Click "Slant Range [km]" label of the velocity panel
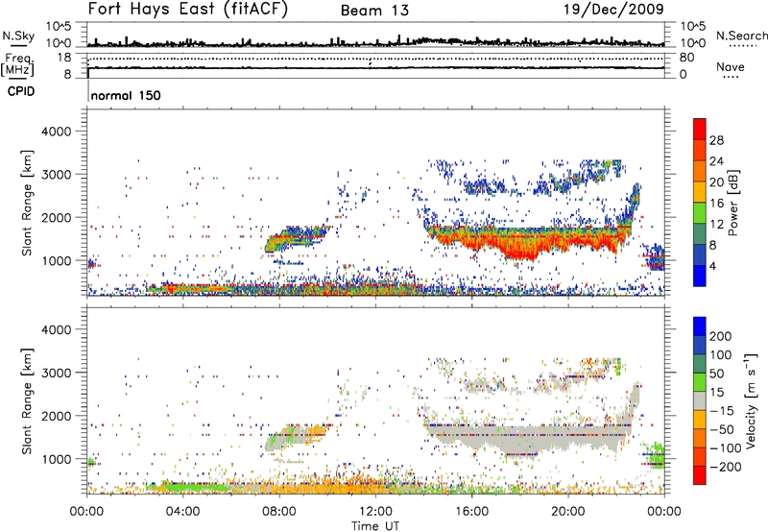 tap(27, 401)
